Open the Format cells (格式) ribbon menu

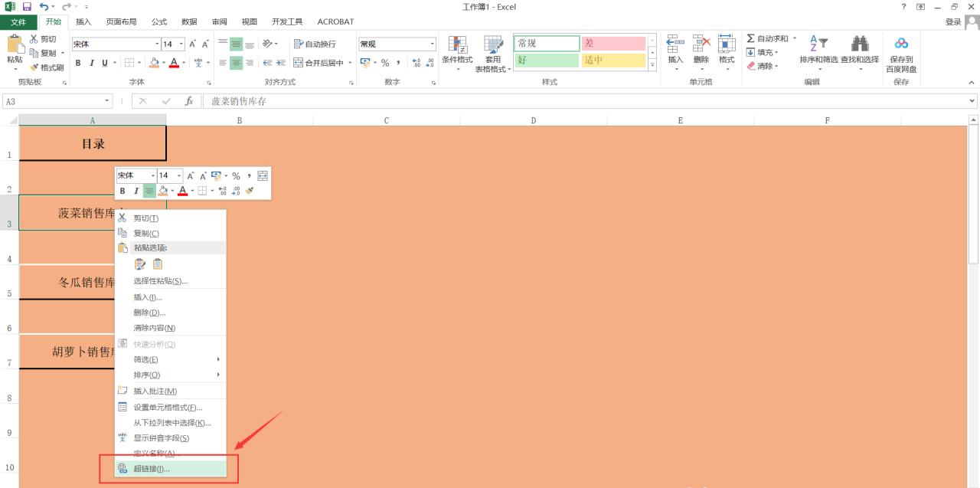click(x=727, y=53)
